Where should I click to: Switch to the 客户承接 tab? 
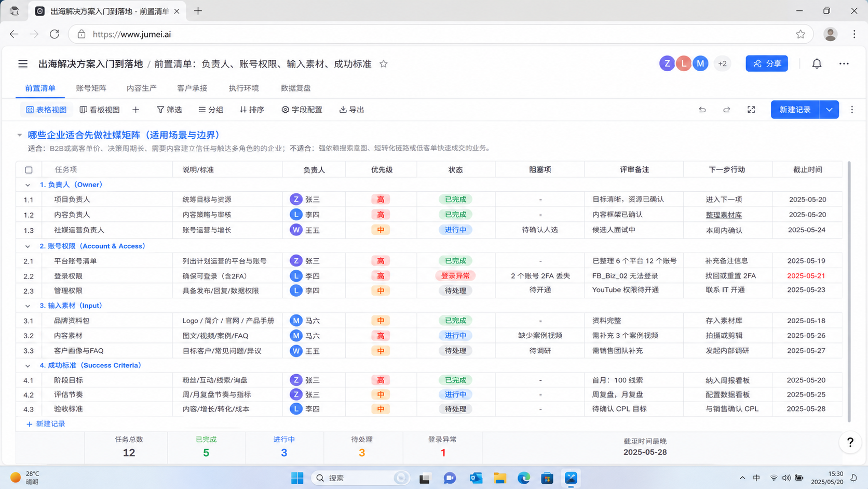(192, 88)
